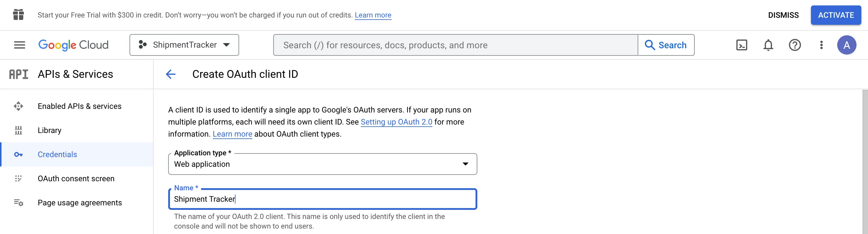Open the hamburger navigation menu
Viewport: 868px width, 234px height.
click(20, 45)
